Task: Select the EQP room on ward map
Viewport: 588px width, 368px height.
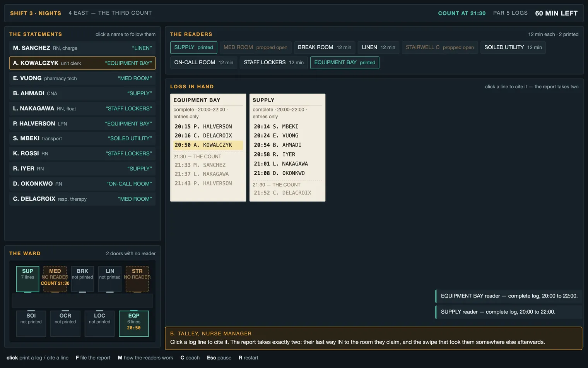Action: point(134,323)
